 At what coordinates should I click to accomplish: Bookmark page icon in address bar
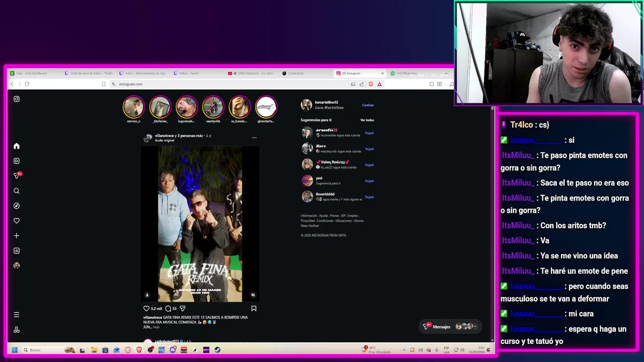coord(104,84)
